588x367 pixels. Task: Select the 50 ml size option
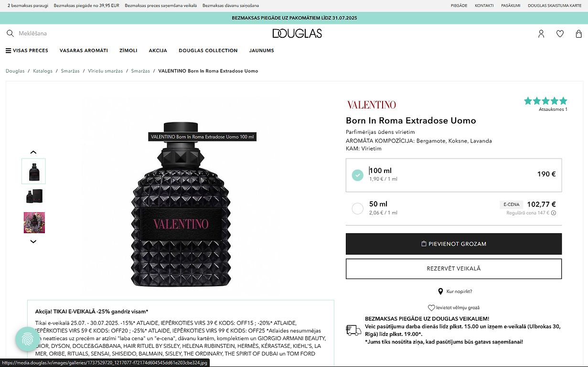pos(454,208)
